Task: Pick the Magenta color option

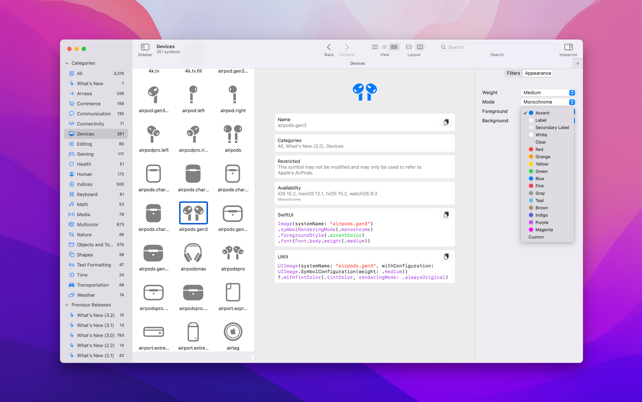Action: pyautogui.click(x=547, y=230)
